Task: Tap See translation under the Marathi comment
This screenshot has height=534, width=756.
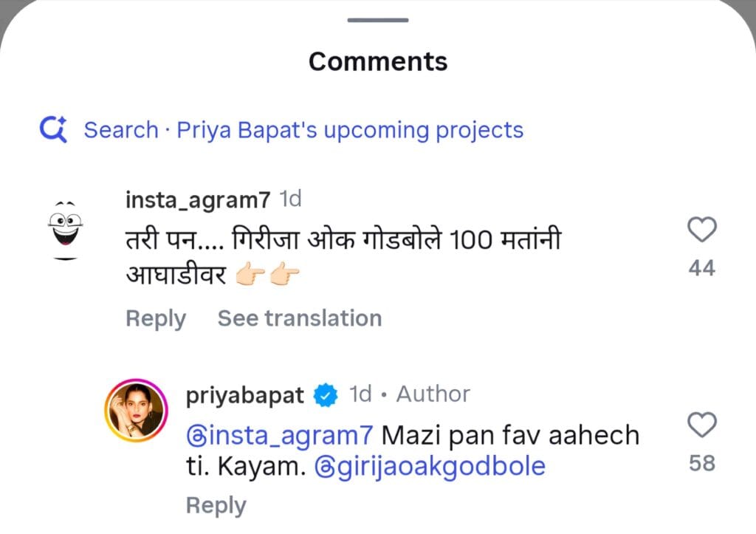Action: (x=299, y=319)
